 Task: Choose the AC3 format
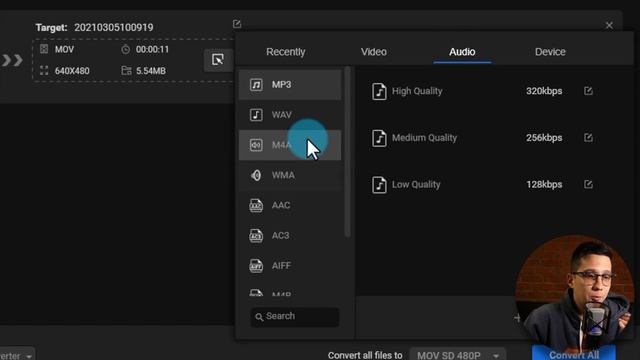click(x=290, y=235)
